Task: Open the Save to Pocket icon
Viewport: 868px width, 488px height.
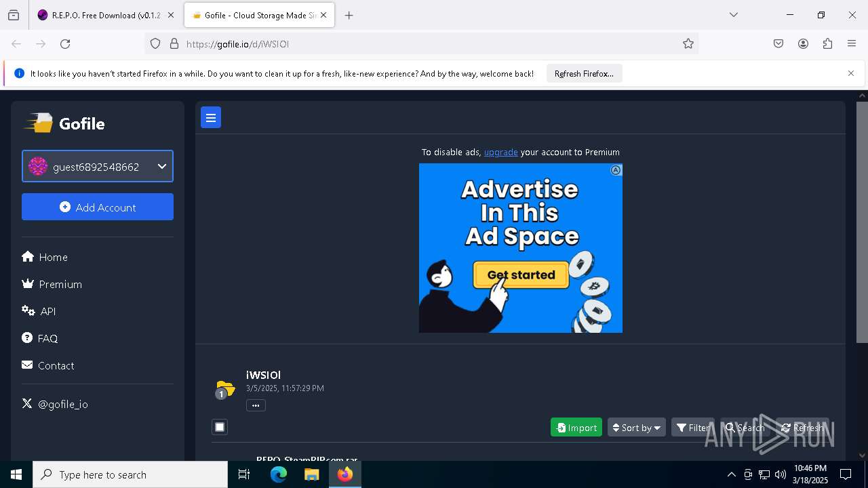Action: coord(778,43)
